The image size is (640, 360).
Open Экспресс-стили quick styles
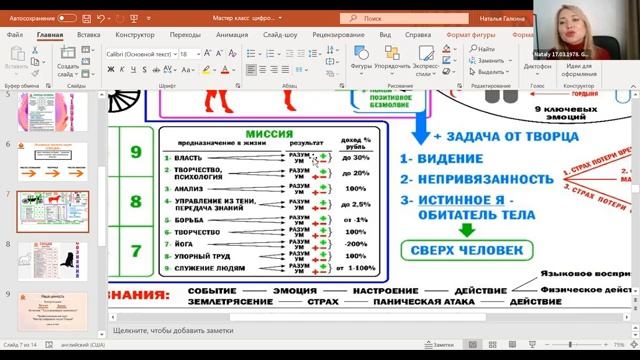426,60
